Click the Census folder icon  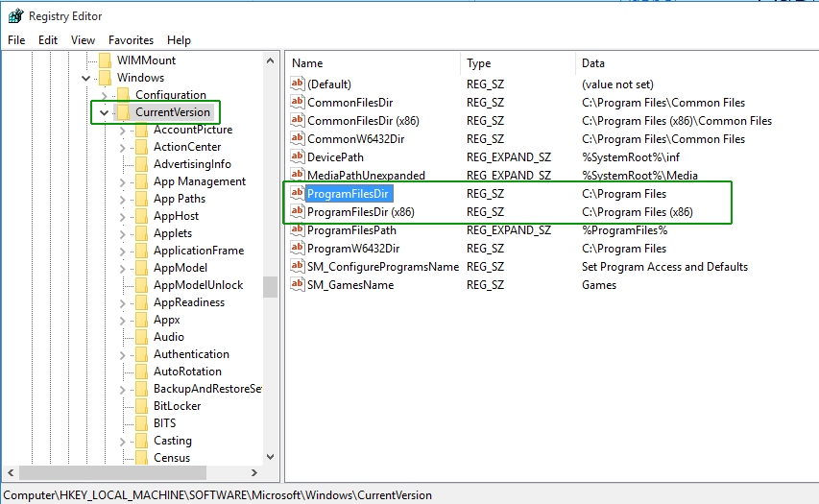[141, 457]
